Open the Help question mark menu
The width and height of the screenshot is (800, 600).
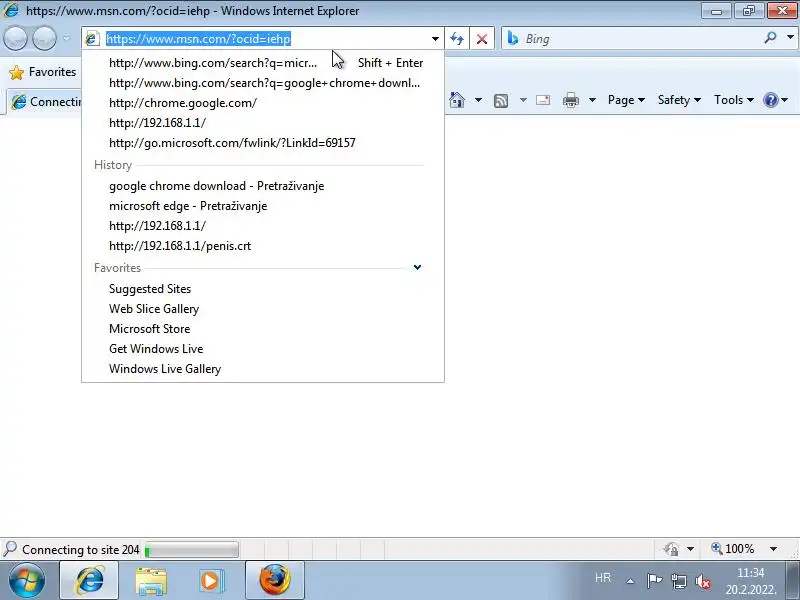pyautogui.click(x=776, y=100)
